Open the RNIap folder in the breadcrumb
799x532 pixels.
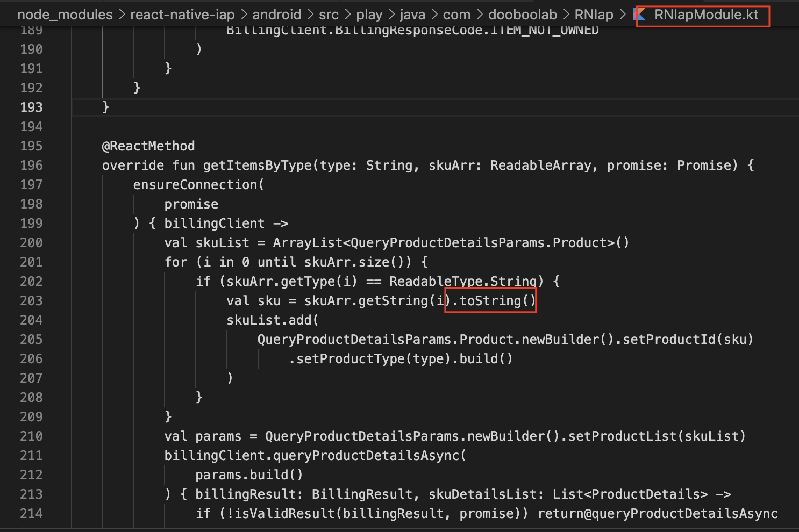click(x=594, y=15)
